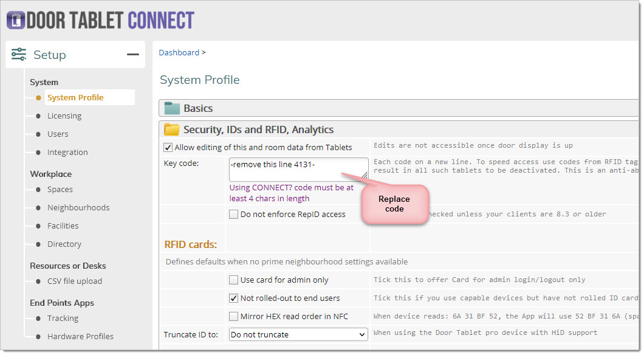
Task: Toggle Allow editing from Tablets checkbox
Action: (168, 147)
